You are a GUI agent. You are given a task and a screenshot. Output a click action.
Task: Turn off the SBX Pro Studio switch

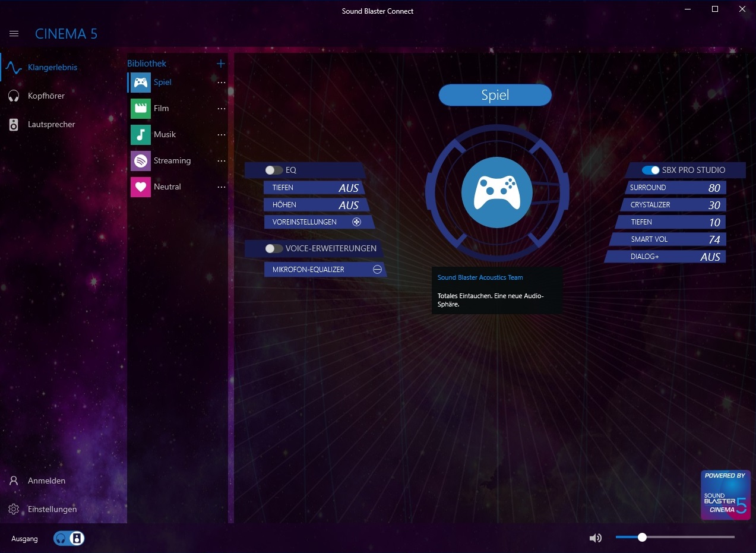[651, 170]
